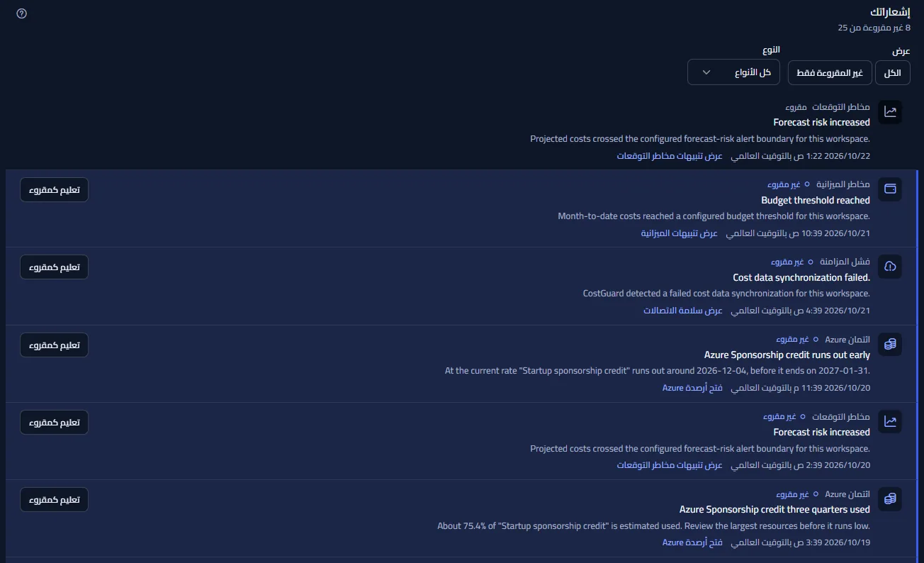Click the 8 غير مقروءة من 25 counter text
Image resolution: width=924 pixels, height=563 pixels.
pyautogui.click(x=874, y=28)
